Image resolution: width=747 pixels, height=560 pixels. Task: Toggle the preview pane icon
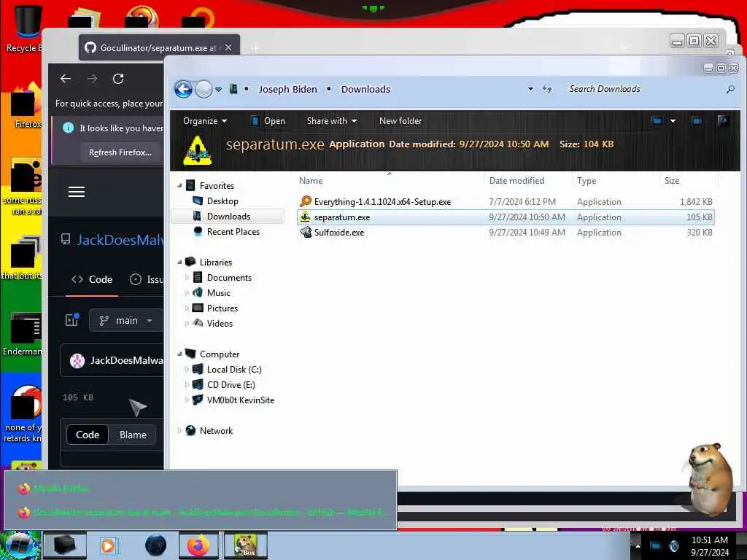coord(697,121)
